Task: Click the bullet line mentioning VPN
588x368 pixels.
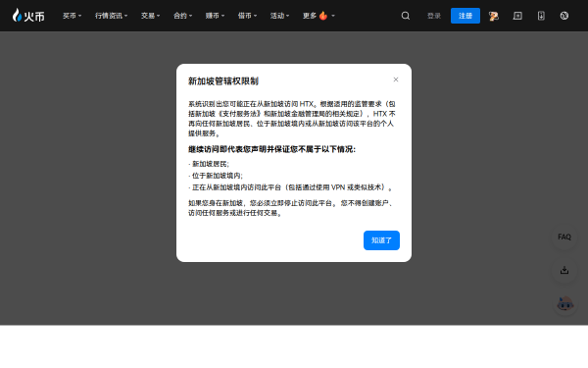Action: [291, 187]
